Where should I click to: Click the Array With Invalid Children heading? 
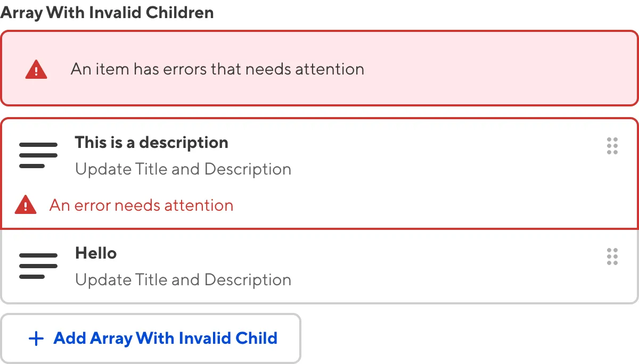click(106, 12)
